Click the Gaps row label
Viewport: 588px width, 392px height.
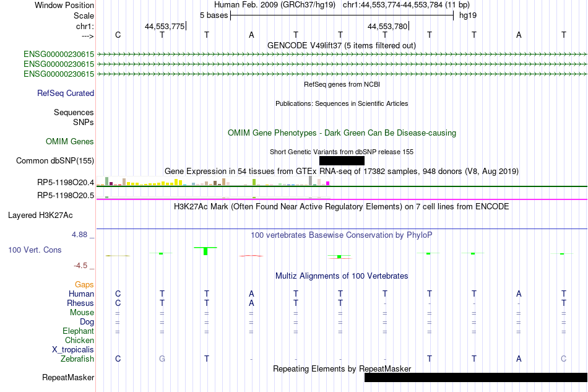point(84,285)
